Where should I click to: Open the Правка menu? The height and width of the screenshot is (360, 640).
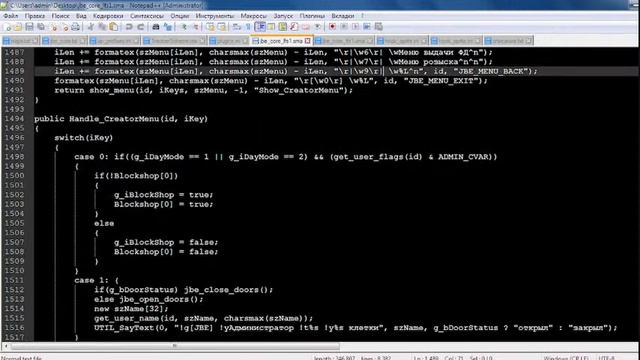tap(35, 16)
